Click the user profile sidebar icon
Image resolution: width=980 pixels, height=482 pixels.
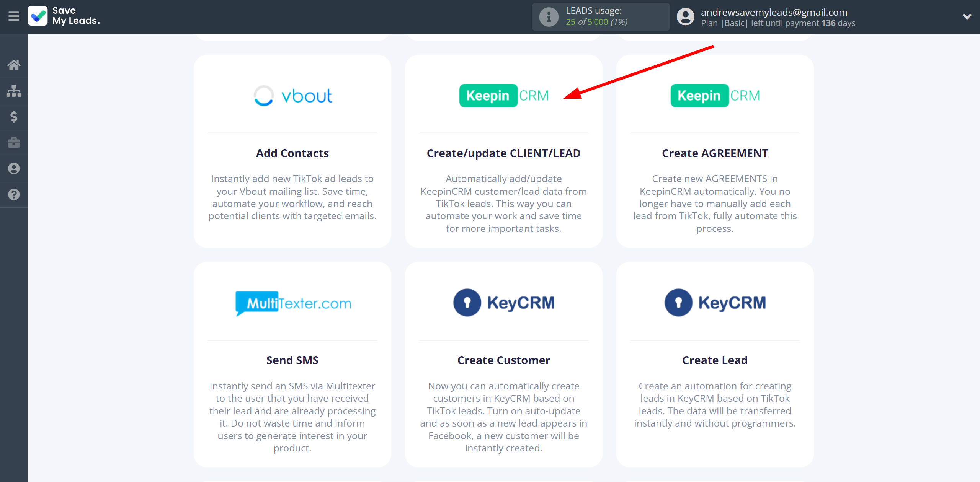[x=14, y=169]
